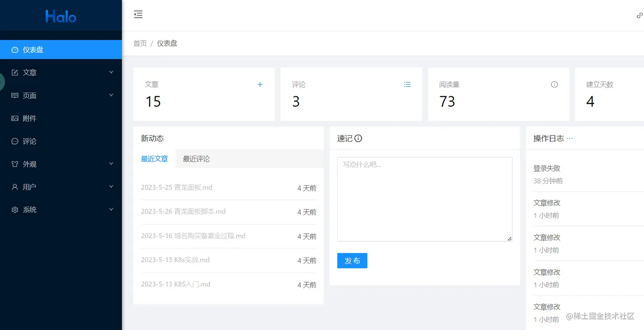The width and height of the screenshot is (644, 330).
Task: Expand the 用户 sidebar submenu arrow
Action: point(111,187)
